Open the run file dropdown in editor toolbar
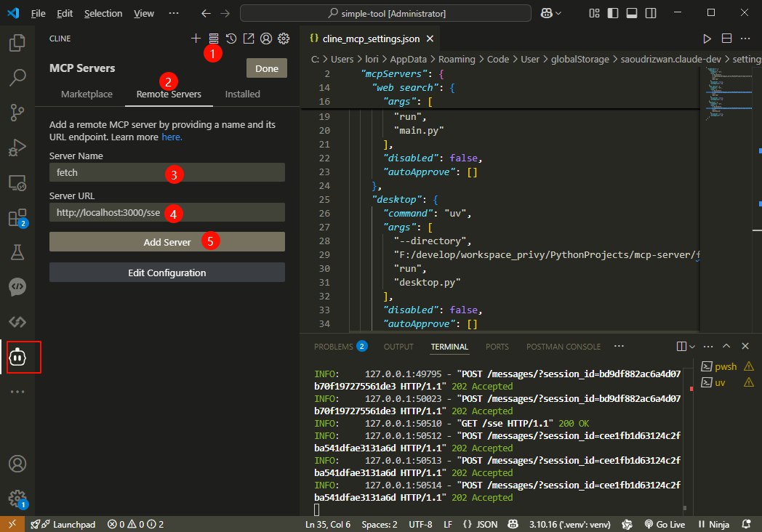Image resolution: width=762 pixels, height=532 pixels. click(707, 39)
